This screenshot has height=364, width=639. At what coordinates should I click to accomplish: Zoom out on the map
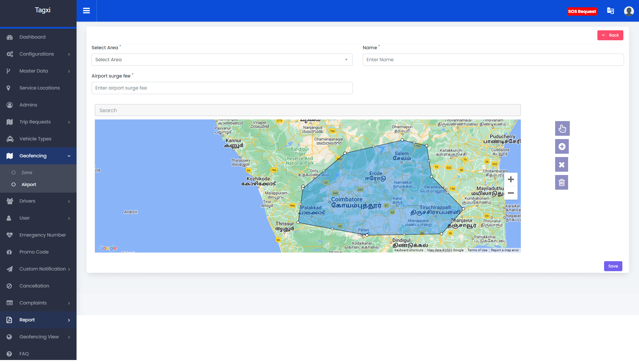(511, 193)
